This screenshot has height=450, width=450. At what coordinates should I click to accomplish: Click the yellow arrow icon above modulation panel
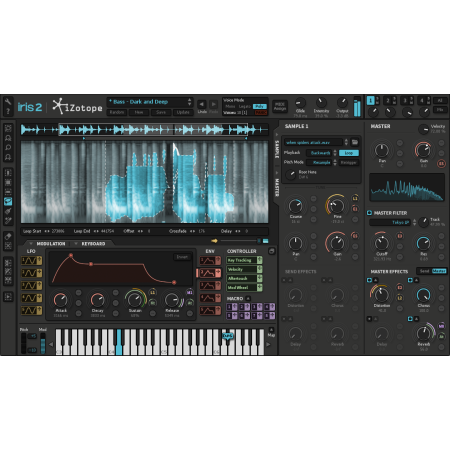[x=214, y=241]
